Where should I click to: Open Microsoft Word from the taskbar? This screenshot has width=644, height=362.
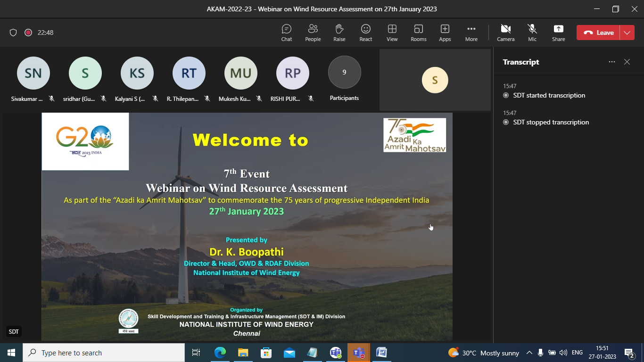tap(381, 353)
